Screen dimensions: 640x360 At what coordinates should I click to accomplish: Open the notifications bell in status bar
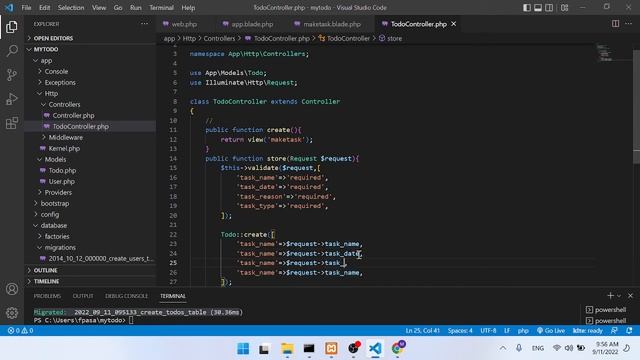click(629, 331)
